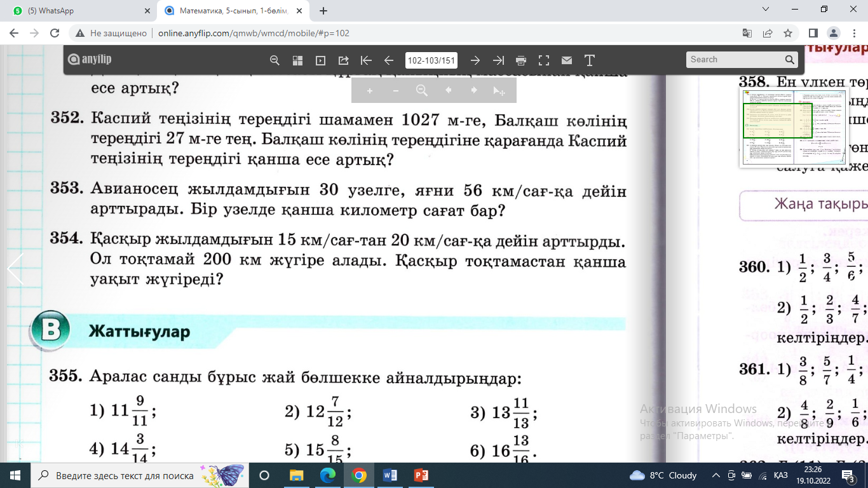Go to the next page arrow
Screen dimensions: 868x488
click(x=475, y=60)
